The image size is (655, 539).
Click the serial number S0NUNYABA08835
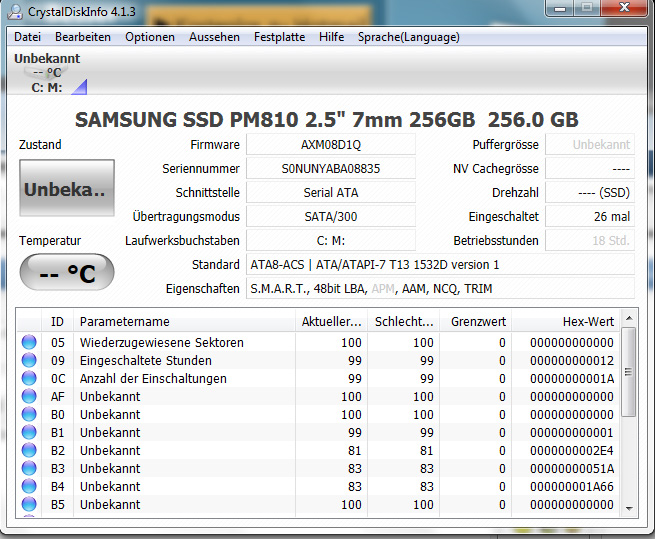(331, 168)
